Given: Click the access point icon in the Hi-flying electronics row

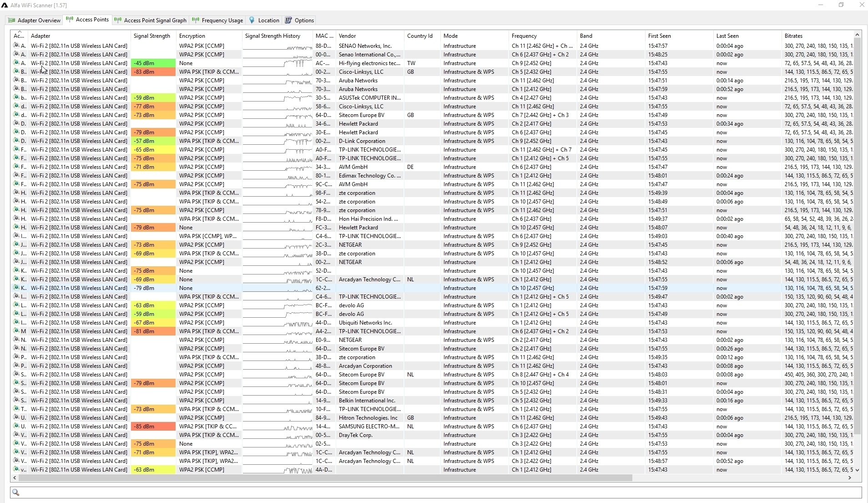Looking at the screenshot, I should 16,63.
